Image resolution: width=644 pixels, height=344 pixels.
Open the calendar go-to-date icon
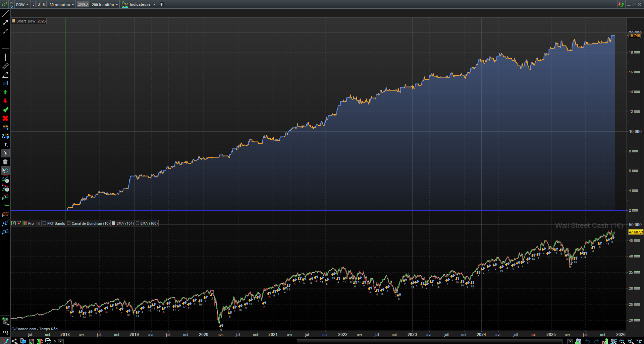tap(578, 341)
